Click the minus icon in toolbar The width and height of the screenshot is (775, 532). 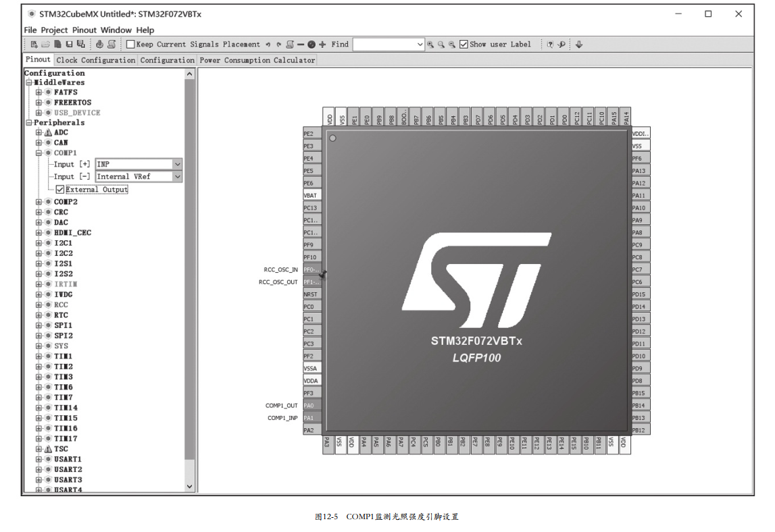[301, 45]
